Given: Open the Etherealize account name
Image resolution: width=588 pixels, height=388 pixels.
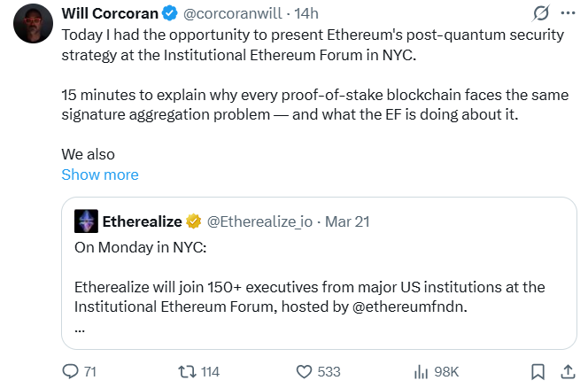Looking at the screenshot, I should point(141,221).
